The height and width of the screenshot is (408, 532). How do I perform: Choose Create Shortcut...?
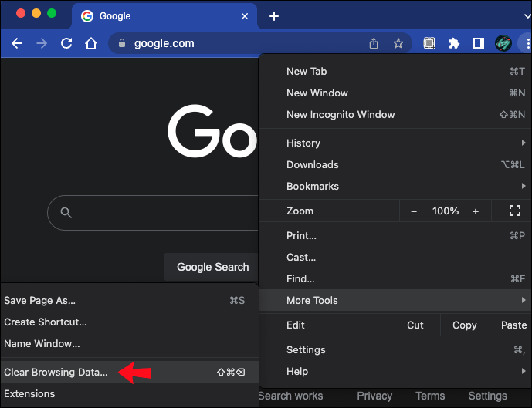129,322
